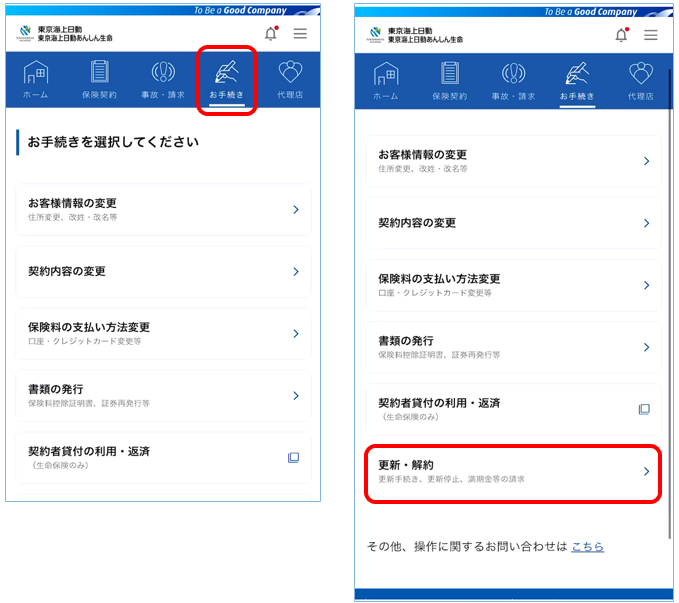
Task: Click the notification bell in the left screen
Action: click(x=270, y=33)
